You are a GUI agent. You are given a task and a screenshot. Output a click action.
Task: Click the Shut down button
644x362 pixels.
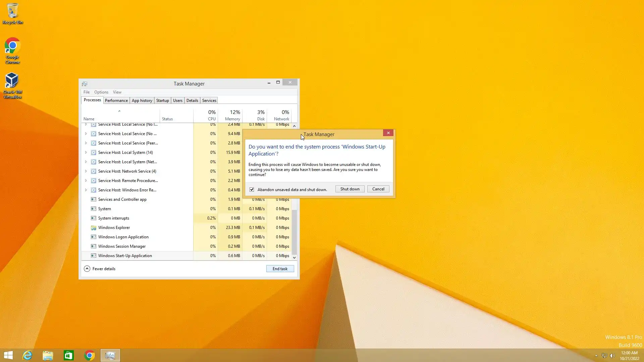pyautogui.click(x=350, y=189)
